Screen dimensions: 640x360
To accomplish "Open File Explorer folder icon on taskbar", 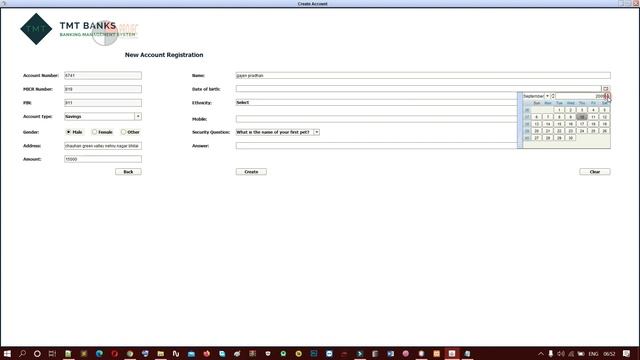I will pos(160,353).
